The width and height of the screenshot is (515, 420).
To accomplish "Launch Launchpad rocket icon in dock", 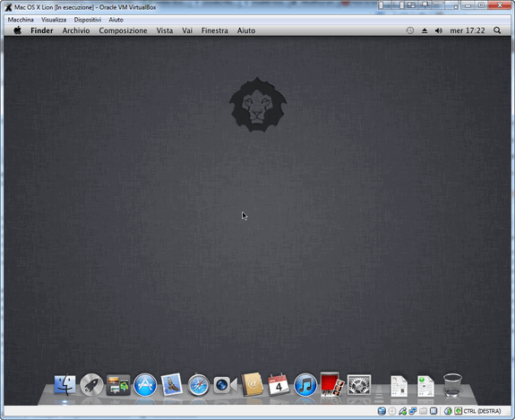I will click(x=91, y=384).
